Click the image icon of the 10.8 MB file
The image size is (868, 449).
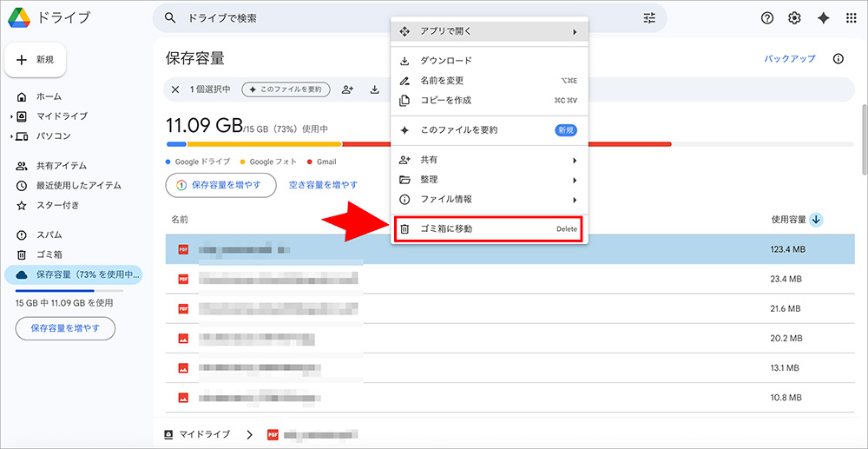tap(183, 397)
